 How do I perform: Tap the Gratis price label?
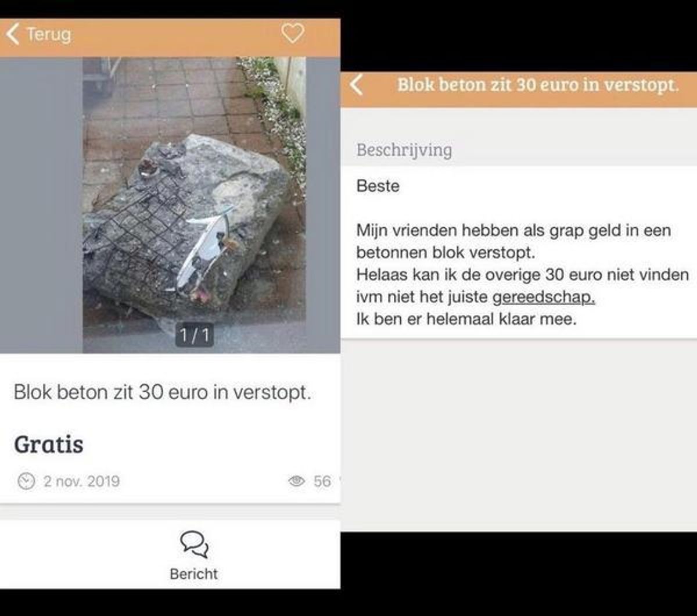point(49,445)
